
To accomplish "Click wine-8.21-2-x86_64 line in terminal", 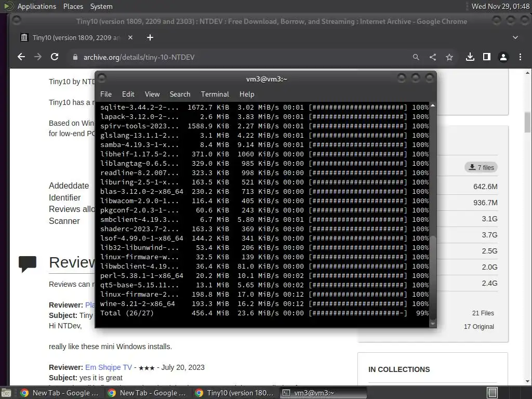I will point(264,303).
